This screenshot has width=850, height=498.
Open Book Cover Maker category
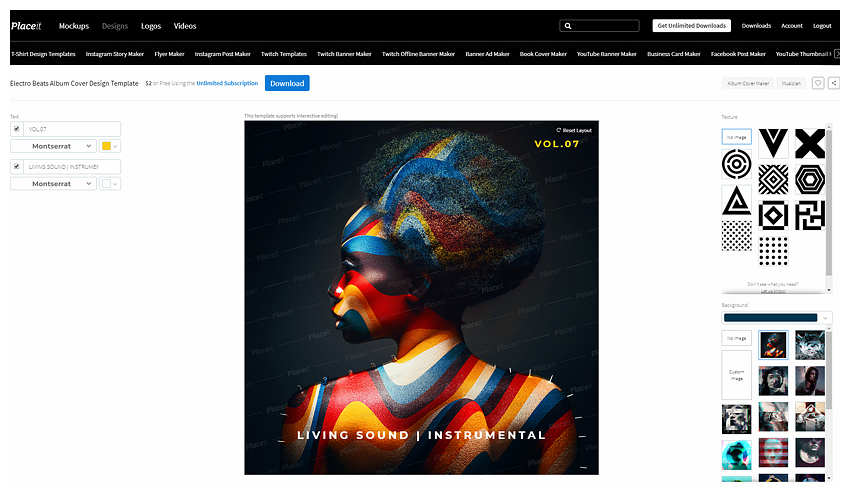click(543, 54)
